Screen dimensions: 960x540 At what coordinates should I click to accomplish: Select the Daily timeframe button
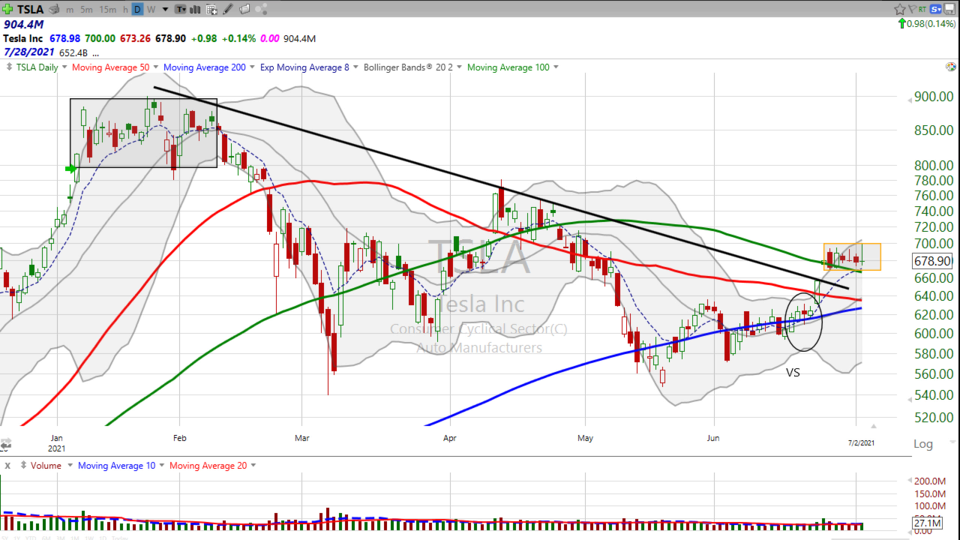pos(137,9)
